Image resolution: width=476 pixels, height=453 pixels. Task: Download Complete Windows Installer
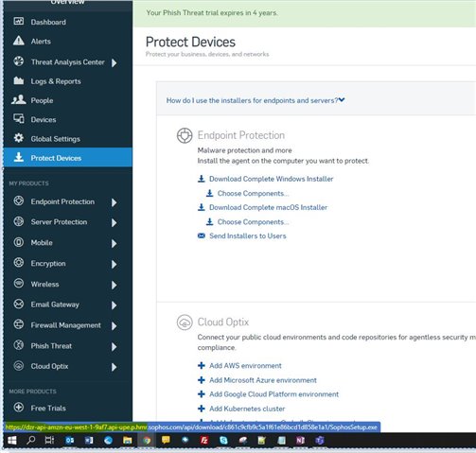click(271, 179)
